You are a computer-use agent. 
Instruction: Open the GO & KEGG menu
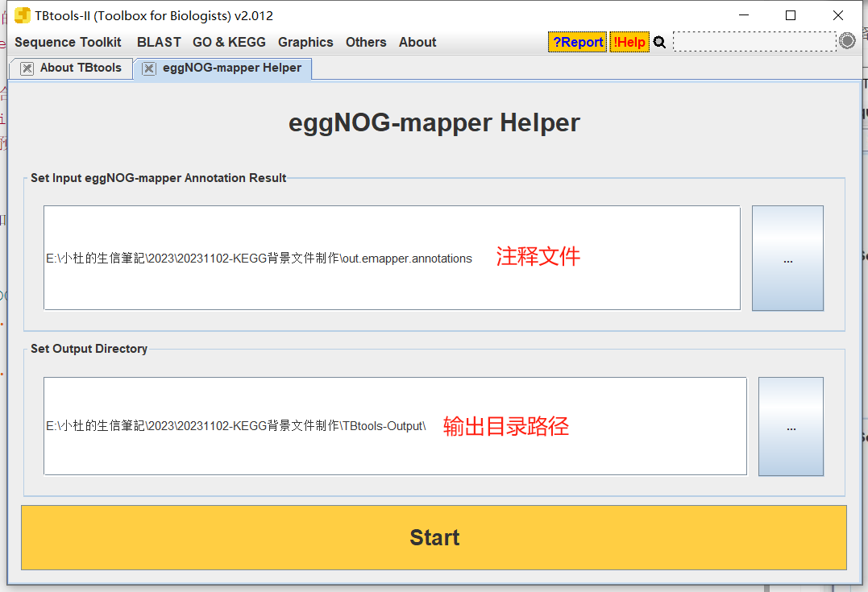coord(229,42)
